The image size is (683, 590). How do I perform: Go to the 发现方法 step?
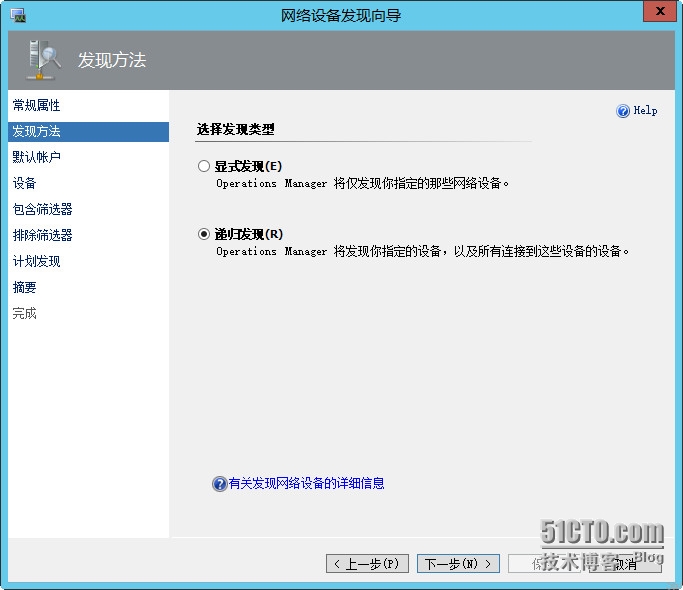click(88, 131)
